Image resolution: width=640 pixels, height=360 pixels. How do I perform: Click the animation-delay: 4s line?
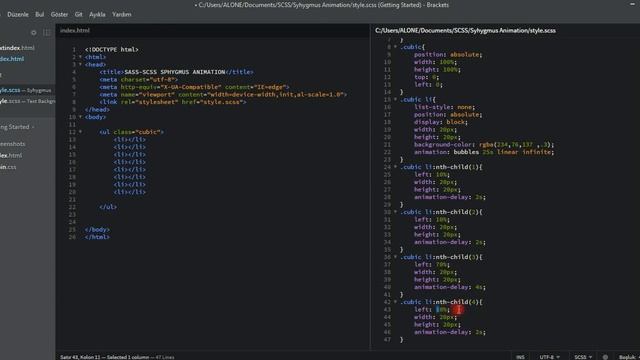(x=450, y=287)
